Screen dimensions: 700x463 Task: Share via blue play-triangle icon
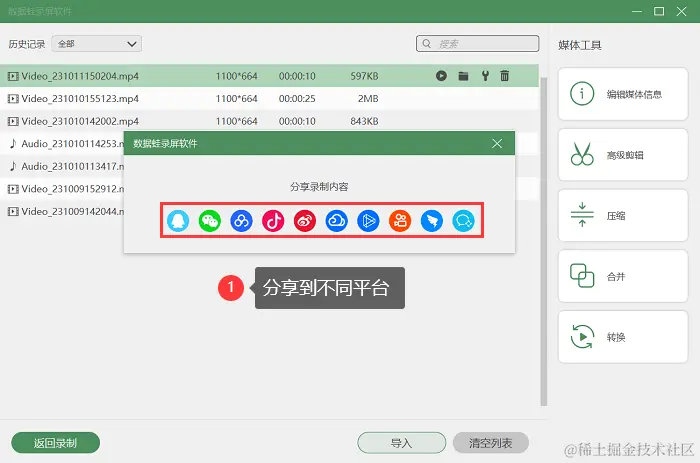368,221
